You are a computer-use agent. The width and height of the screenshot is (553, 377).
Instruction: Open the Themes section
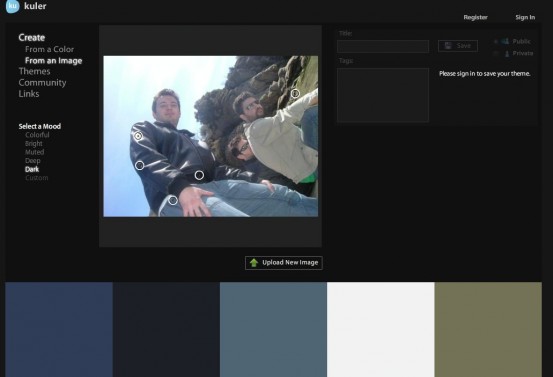tap(34, 71)
